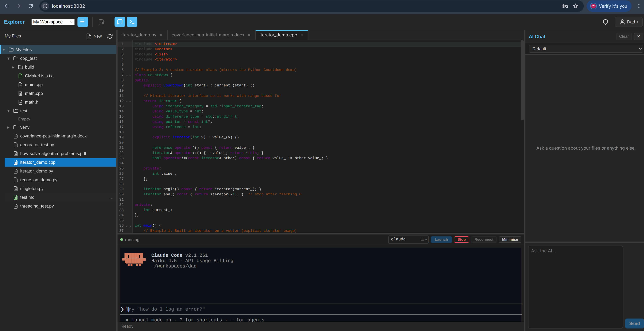This screenshot has width=644, height=331.
Task: Toggle the terminal panel icon
Action: (x=132, y=22)
